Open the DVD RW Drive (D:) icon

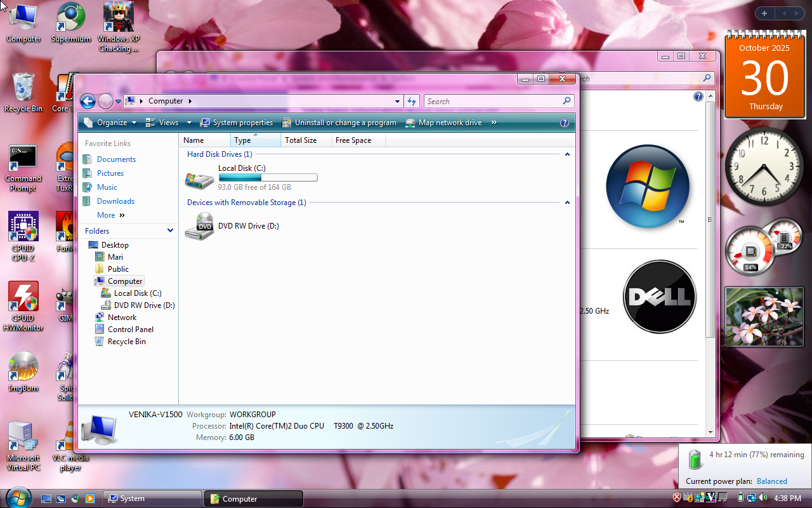pyautogui.click(x=200, y=227)
